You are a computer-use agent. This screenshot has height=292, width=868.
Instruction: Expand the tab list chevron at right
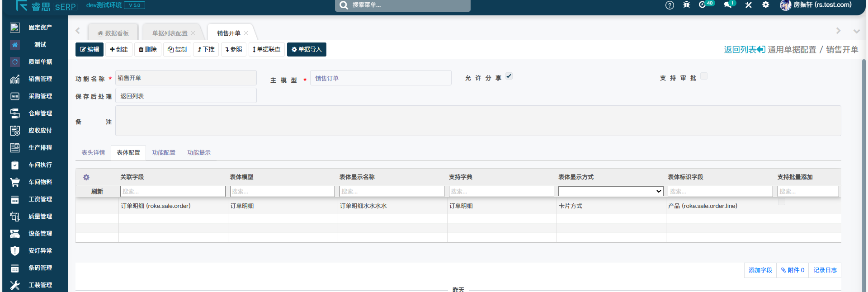pyautogui.click(x=856, y=31)
